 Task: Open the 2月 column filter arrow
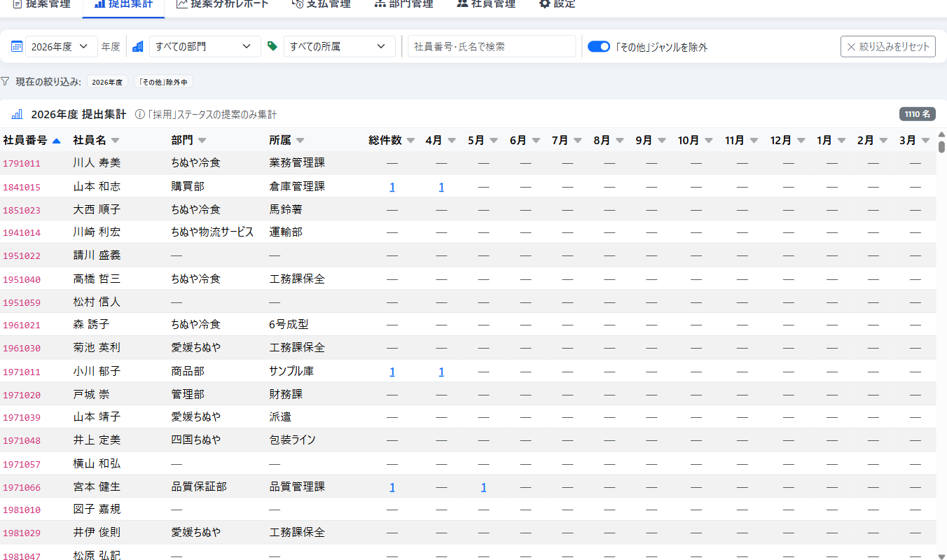pos(883,141)
